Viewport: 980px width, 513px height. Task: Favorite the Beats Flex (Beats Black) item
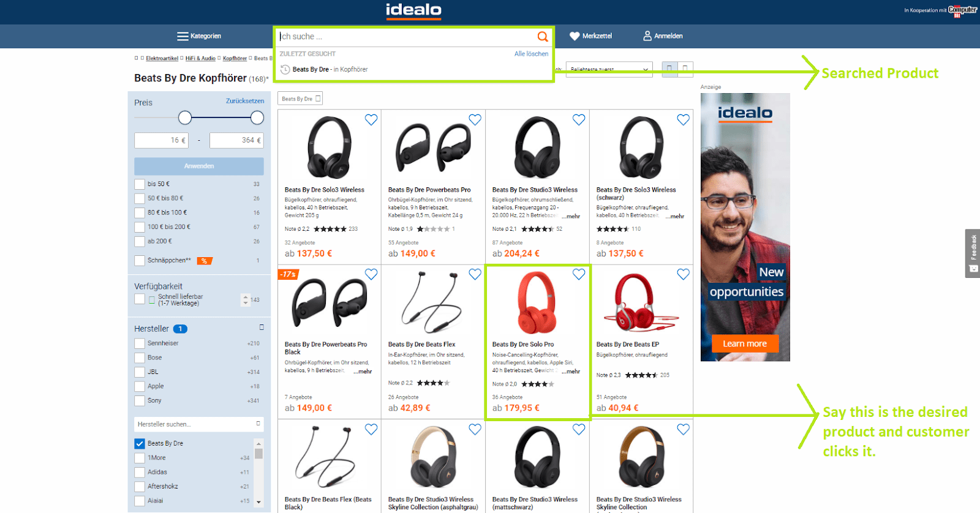(371, 430)
